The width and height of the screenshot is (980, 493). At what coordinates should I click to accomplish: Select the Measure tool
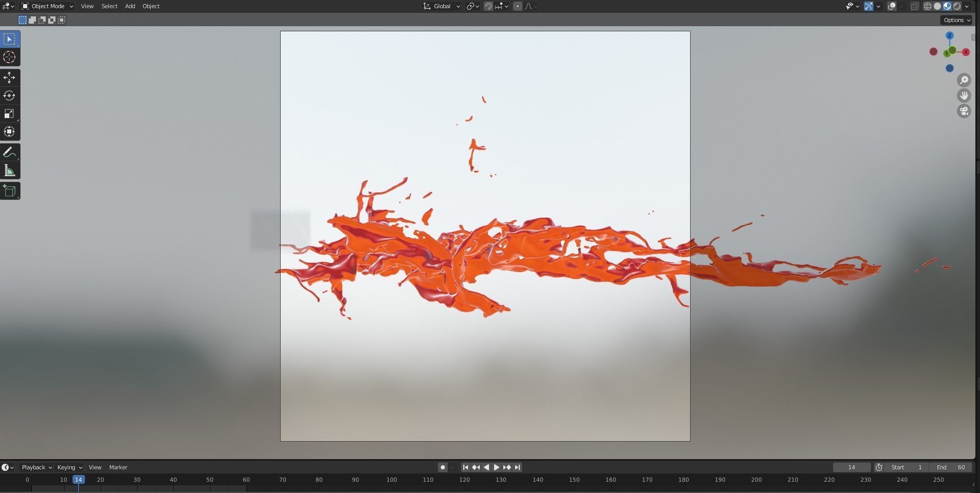tap(10, 170)
